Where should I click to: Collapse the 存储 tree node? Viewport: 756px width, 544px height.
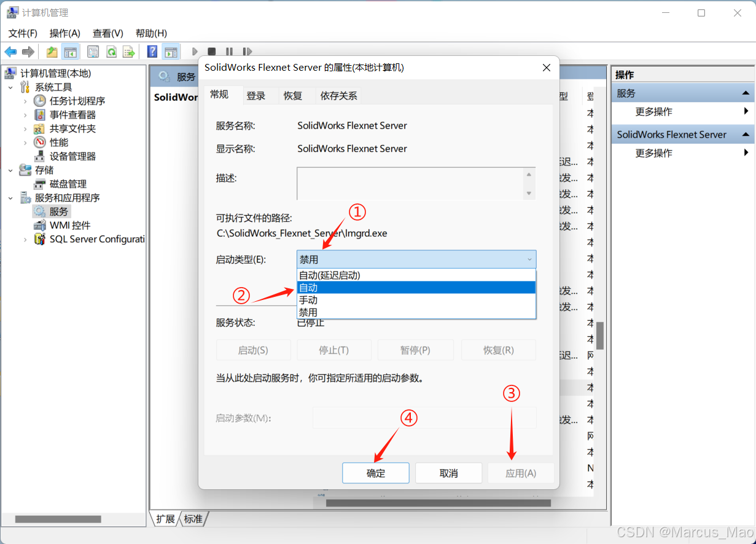tap(10, 170)
